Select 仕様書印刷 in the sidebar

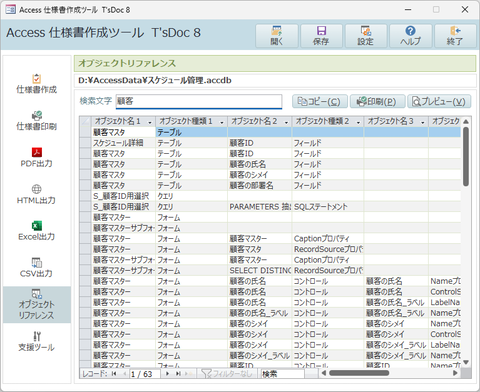(37, 121)
